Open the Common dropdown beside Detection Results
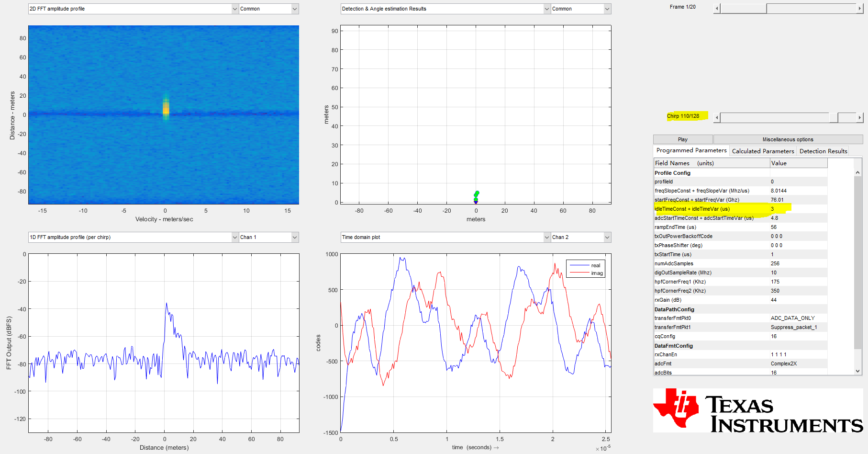Screen dimensions: 868x454 [x=580, y=9]
